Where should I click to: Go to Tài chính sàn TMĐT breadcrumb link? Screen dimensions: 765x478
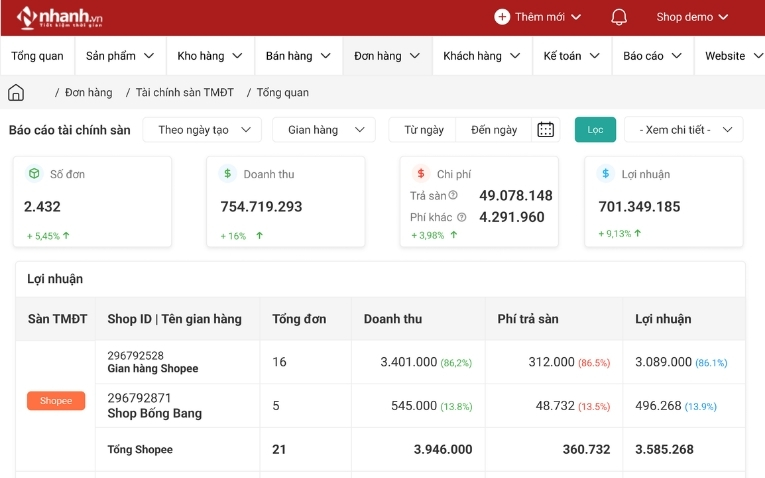184,93
